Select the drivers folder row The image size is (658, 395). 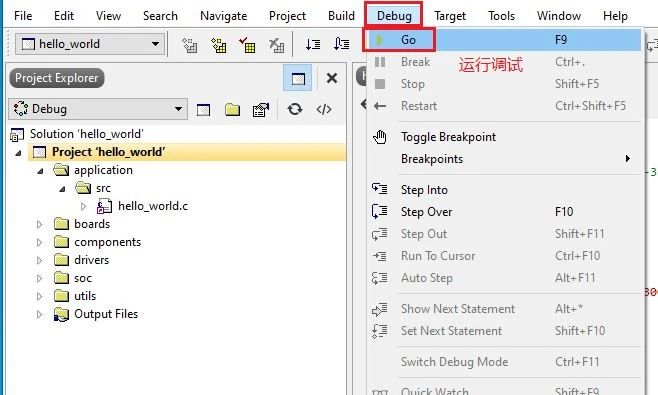pyautogui.click(x=91, y=260)
